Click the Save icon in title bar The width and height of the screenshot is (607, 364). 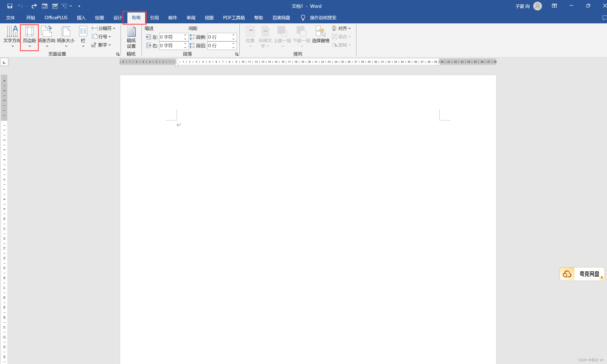pos(9,6)
